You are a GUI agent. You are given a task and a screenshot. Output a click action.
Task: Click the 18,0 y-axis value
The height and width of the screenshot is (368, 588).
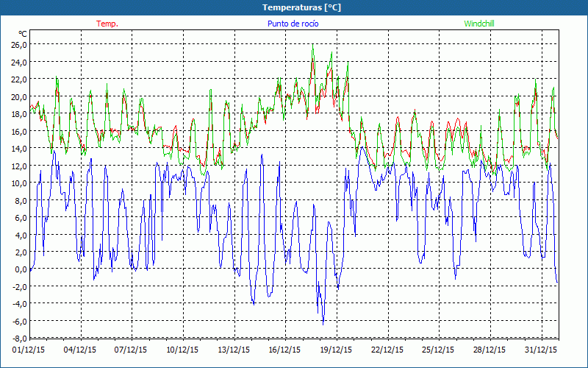20,114
